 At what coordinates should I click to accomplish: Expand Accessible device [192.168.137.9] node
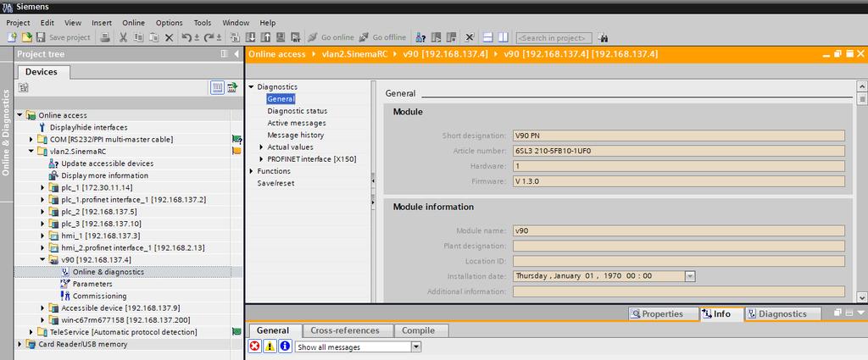click(43, 307)
